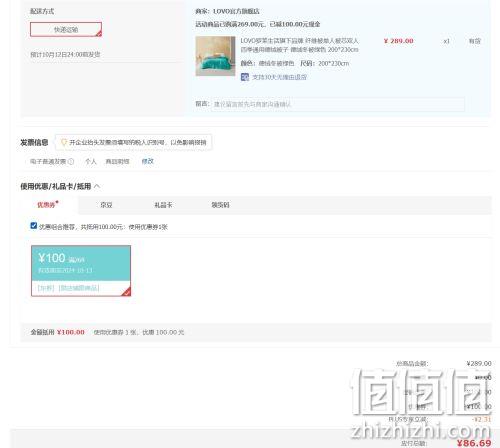Click the 30-day return policy badge icon
The image size is (500, 448).
245,77
